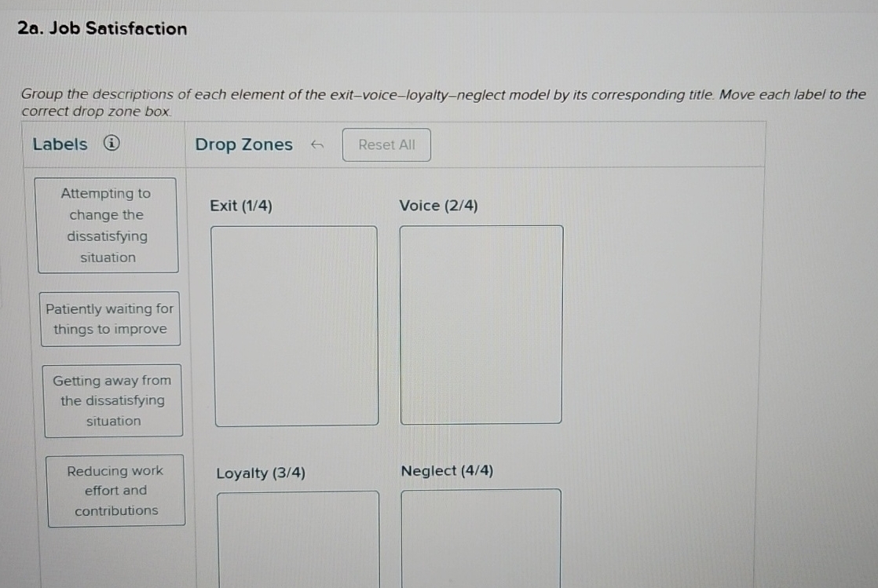Select the 'Patiently waiting for things to improve' label
This screenshot has height=588, width=878.
(110, 319)
